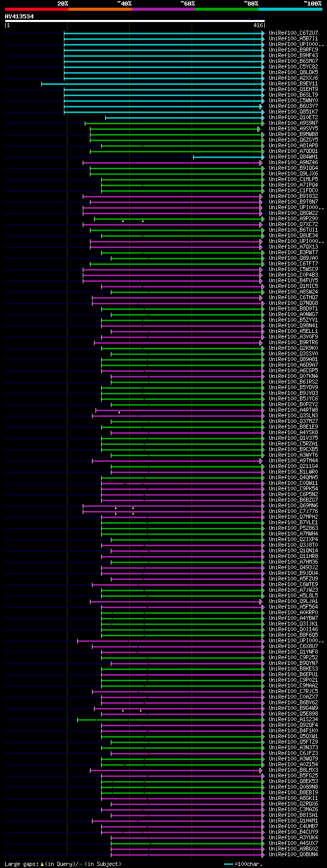The image size is (327, 868).
Task: Select label UniRef100_Q9LJX6
Action: [x=293, y=173]
